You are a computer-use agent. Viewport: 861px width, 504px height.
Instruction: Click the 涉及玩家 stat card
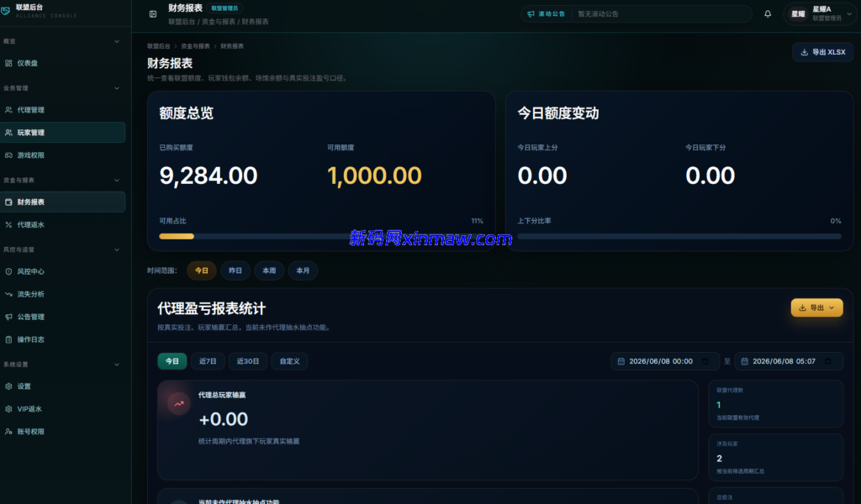click(775, 458)
